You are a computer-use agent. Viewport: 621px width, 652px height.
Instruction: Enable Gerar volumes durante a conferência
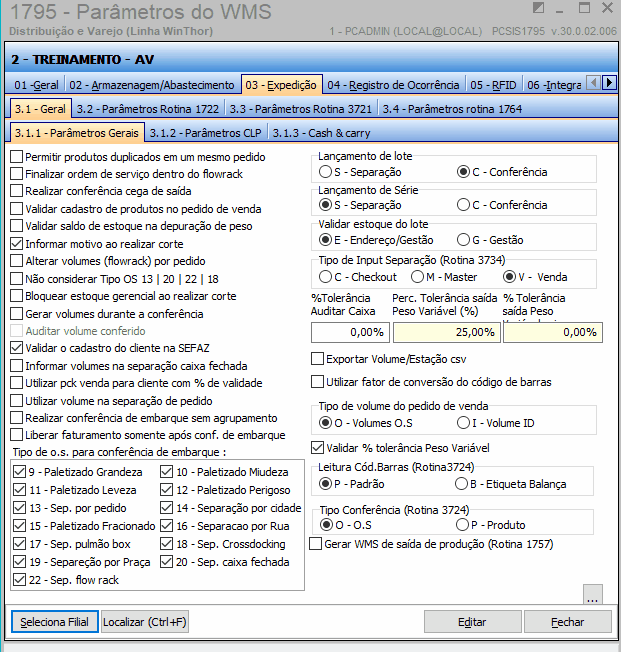[x=17, y=314]
